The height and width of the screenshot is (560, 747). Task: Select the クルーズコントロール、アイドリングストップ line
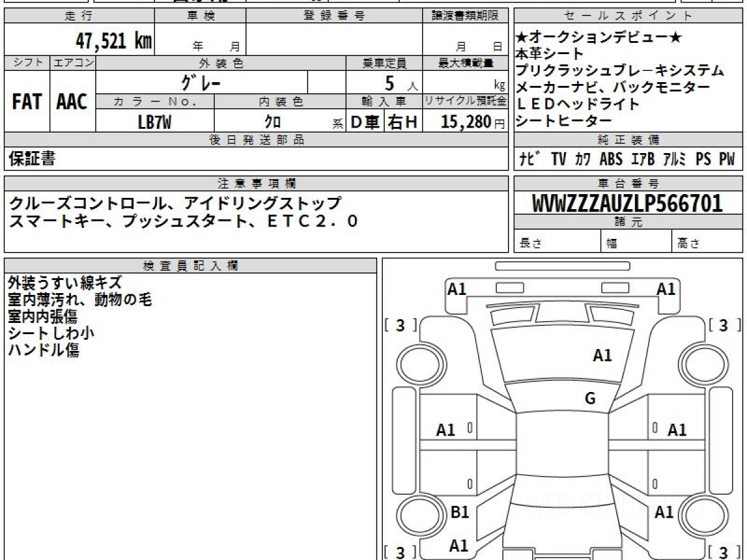[175, 203]
